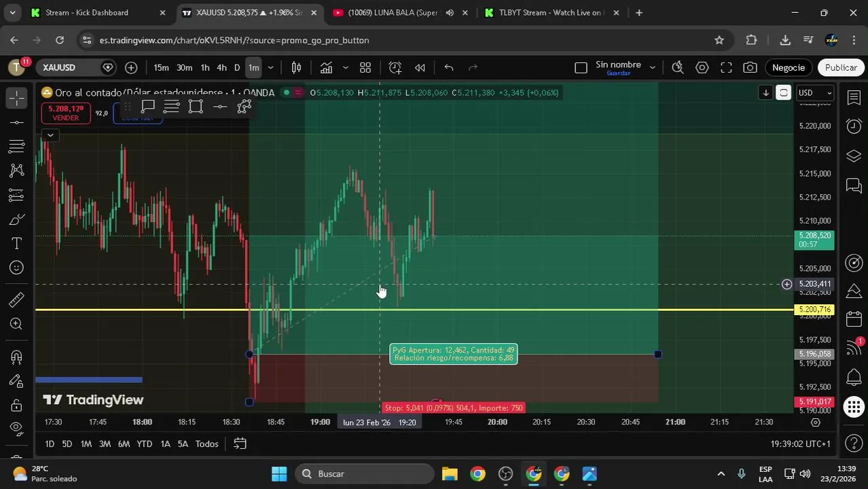
Task: Expand the Sin nombre layout dropdown
Action: click(x=652, y=67)
